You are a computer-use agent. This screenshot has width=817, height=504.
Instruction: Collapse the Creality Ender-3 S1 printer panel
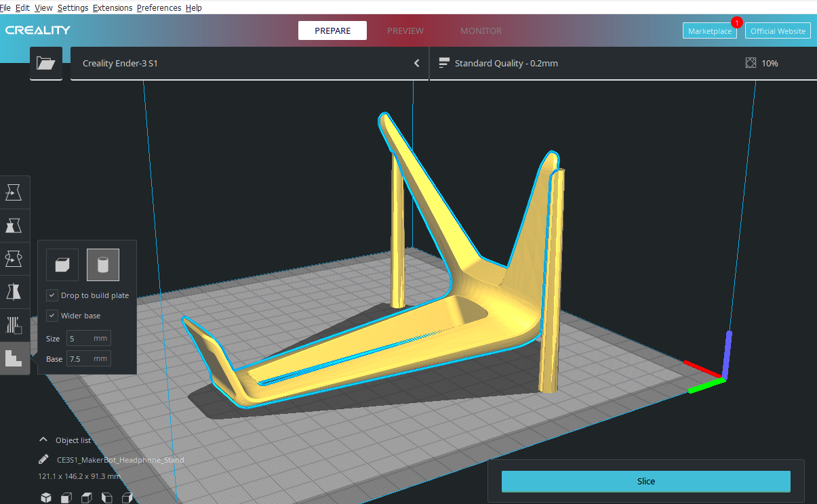click(x=416, y=64)
